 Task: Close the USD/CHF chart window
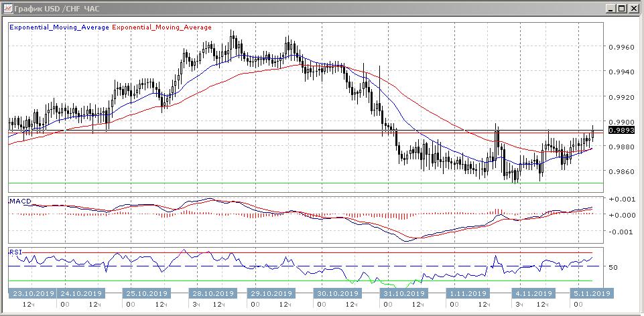click(x=633, y=9)
